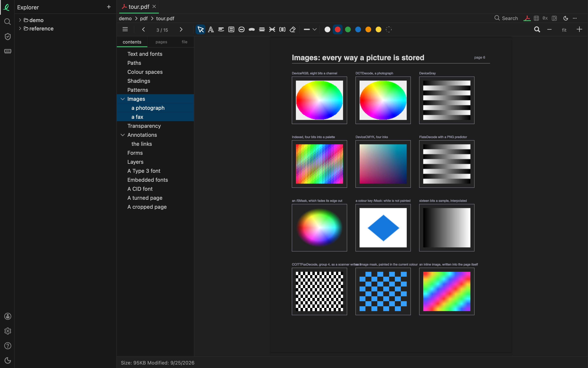Viewport: 588px width, 368px height.
Task: Click the page number field 3 / 15
Action: (162, 30)
